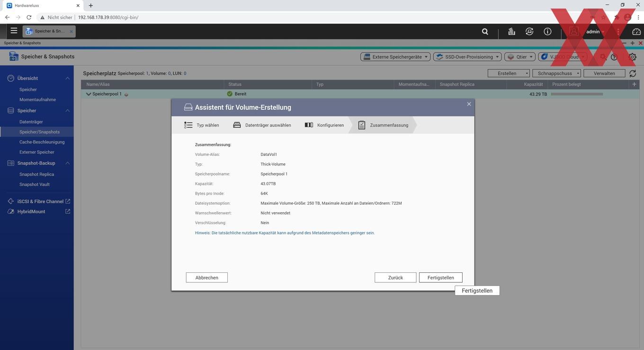Click the 43.29 TB capacity value

(538, 94)
